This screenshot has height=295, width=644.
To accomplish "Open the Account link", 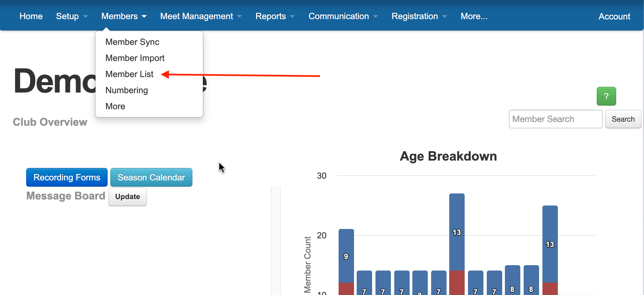I will point(614,16).
